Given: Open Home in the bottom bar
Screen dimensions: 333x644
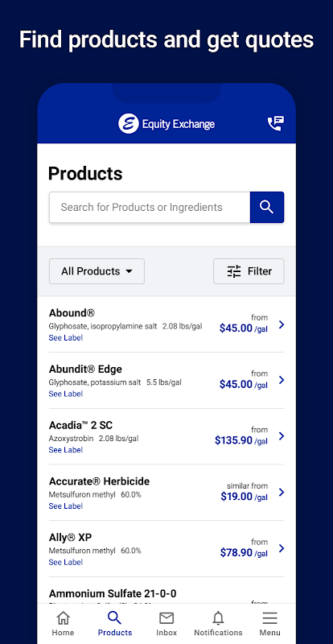Looking at the screenshot, I should click(63, 623).
